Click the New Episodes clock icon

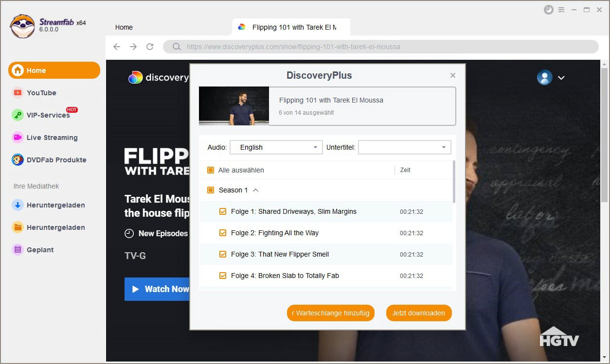tap(129, 234)
